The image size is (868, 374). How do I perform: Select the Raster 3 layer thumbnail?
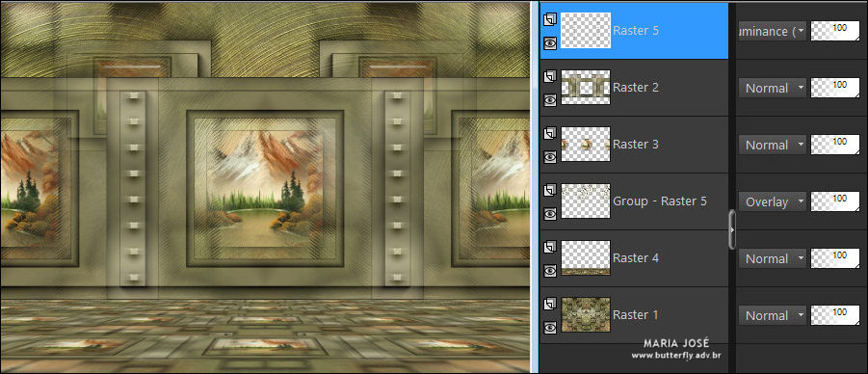[586, 144]
